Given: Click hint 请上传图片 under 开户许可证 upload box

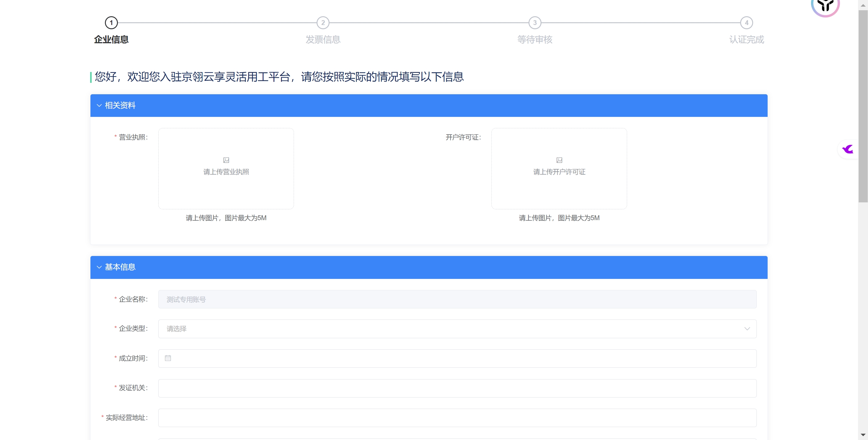Looking at the screenshot, I should click(x=559, y=218).
